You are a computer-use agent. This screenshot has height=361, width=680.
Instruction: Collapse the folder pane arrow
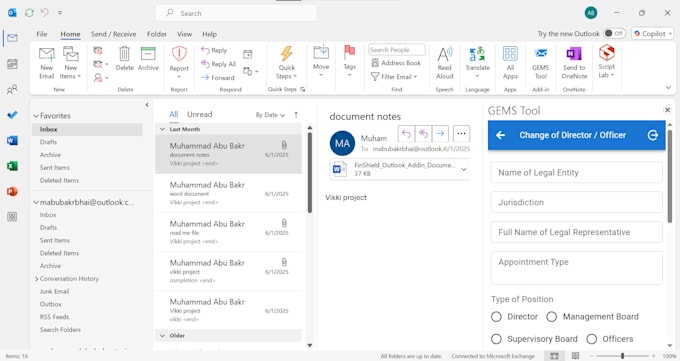147,105
